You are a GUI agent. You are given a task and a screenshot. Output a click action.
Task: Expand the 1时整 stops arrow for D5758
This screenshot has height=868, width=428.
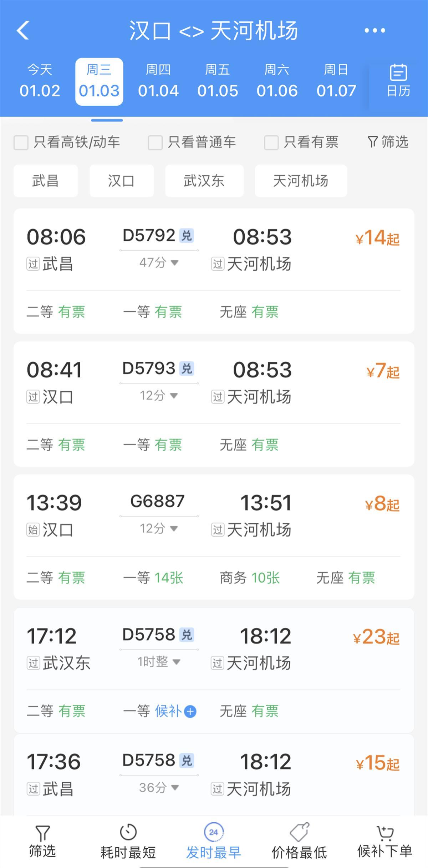(x=176, y=662)
